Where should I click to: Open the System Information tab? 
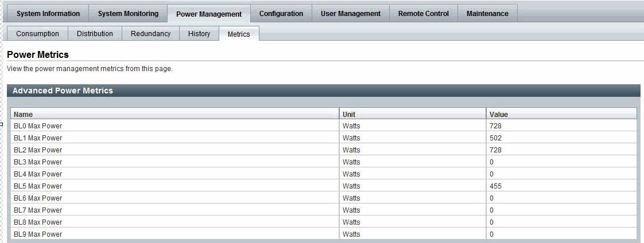coord(48,14)
